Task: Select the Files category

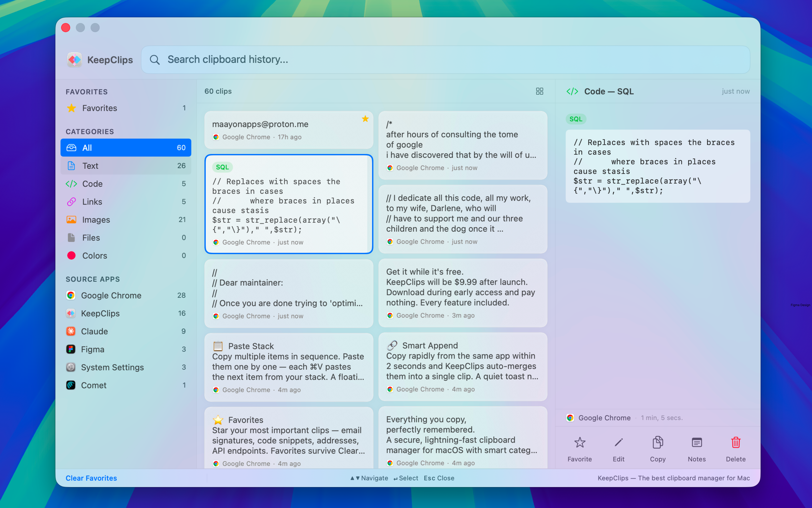Action: (126, 237)
